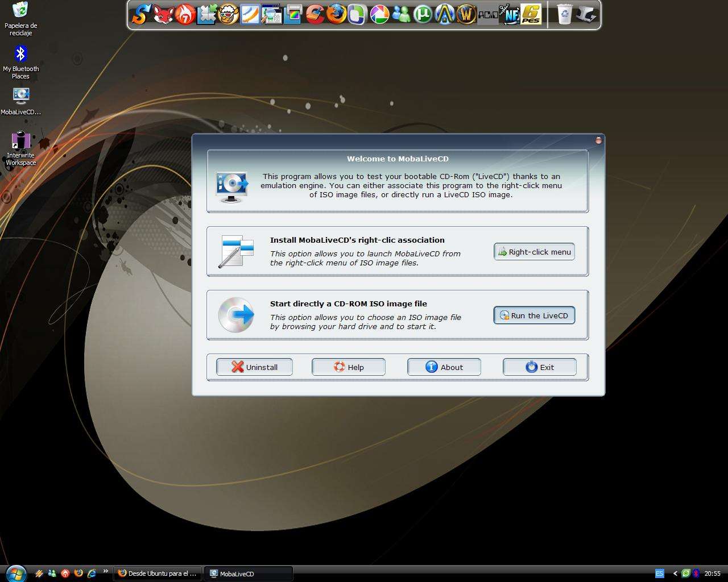
Task: Launch Firefox from the top dock
Action: [336, 14]
